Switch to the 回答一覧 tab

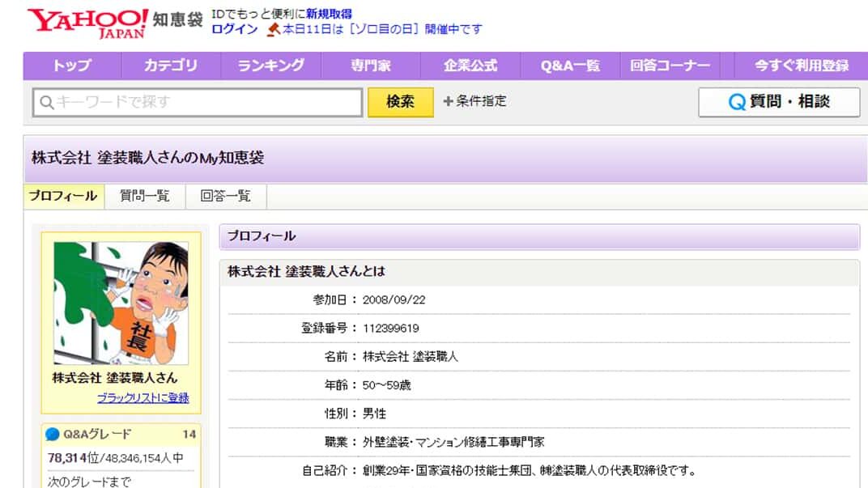point(224,196)
